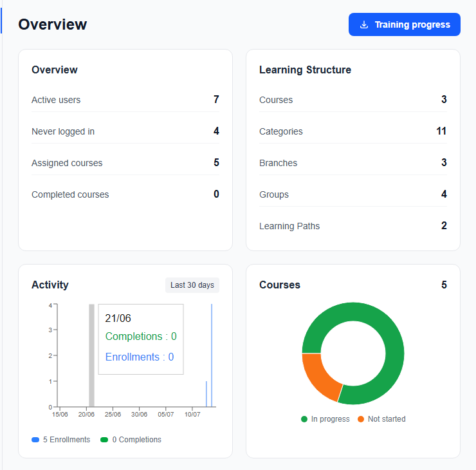This screenshot has width=476, height=470.
Task: Click the Not started legend label
Action: [387, 419]
